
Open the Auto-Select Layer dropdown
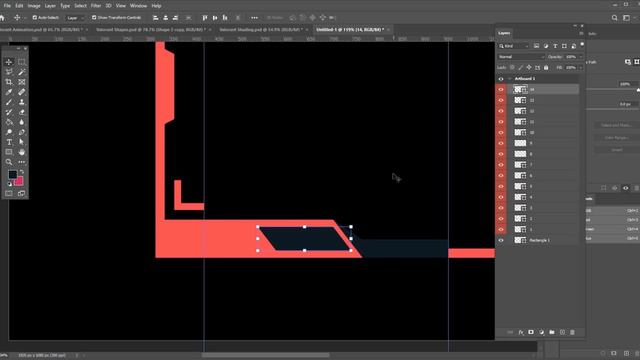click(x=76, y=18)
